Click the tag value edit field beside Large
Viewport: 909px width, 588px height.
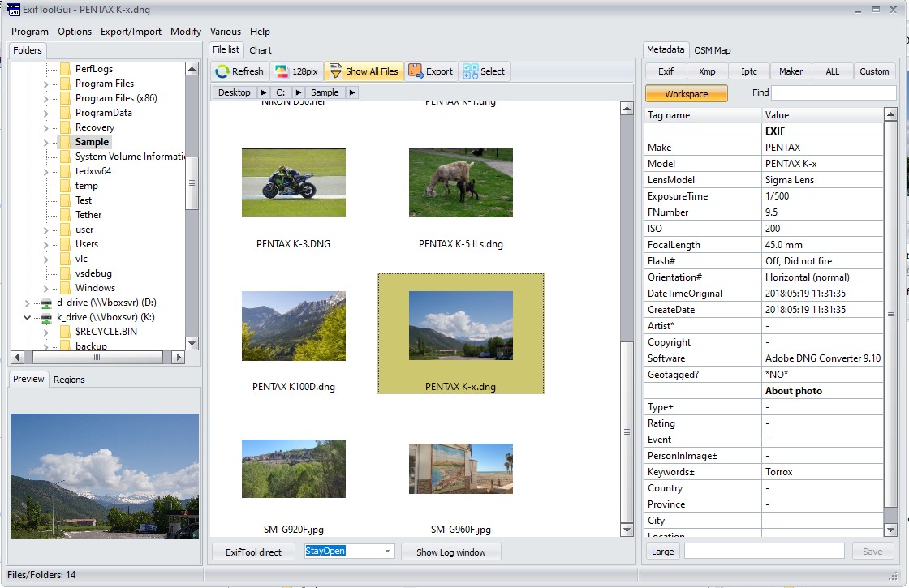764,552
